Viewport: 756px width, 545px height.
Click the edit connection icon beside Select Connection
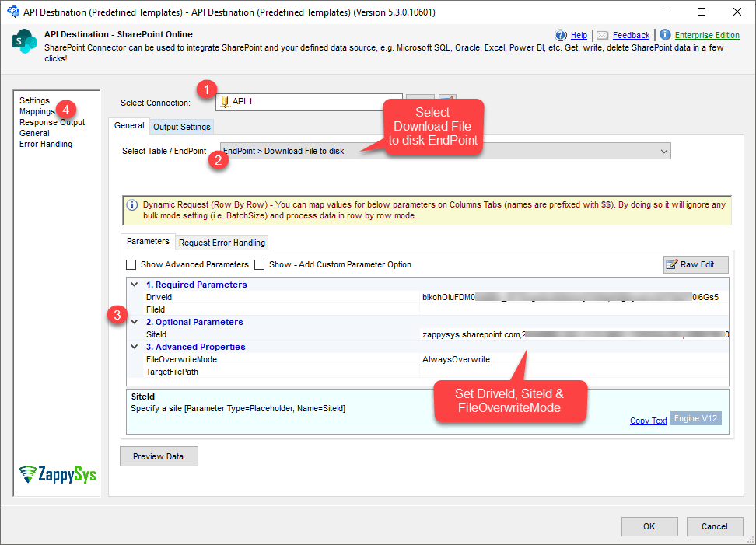tap(446, 100)
